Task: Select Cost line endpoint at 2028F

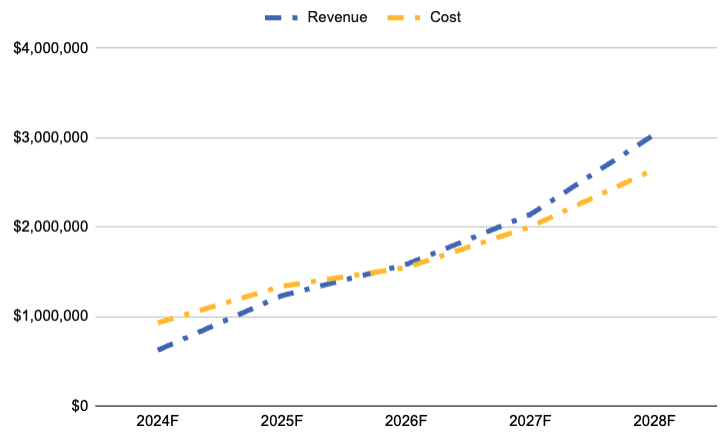Action: click(x=646, y=173)
